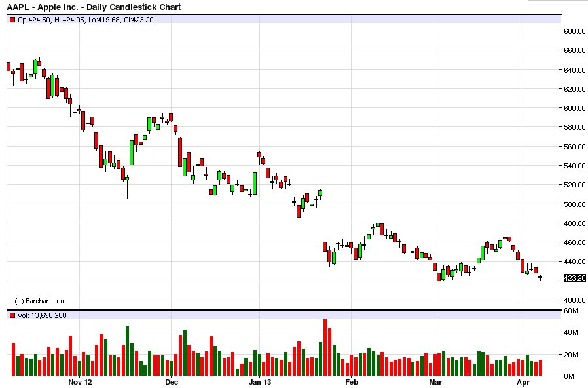Click the Hi:424.95 high price value

tap(69, 20)
